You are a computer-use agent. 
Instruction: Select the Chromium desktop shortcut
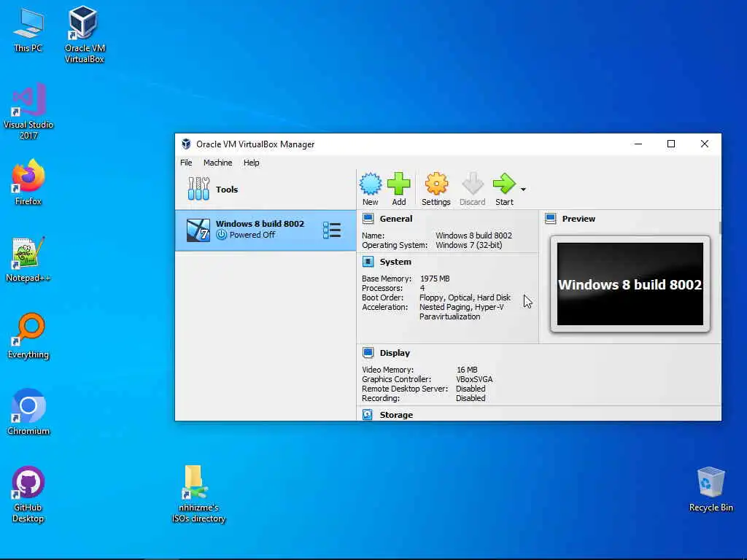click(28, 413)
